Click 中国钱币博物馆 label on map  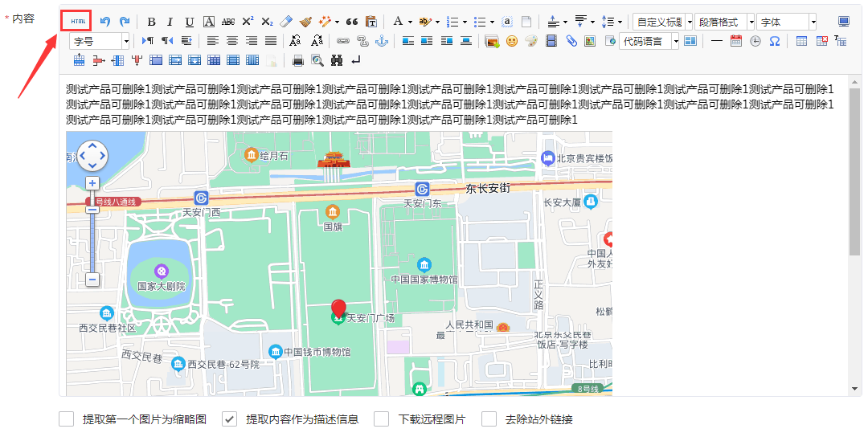coord(317,351)
